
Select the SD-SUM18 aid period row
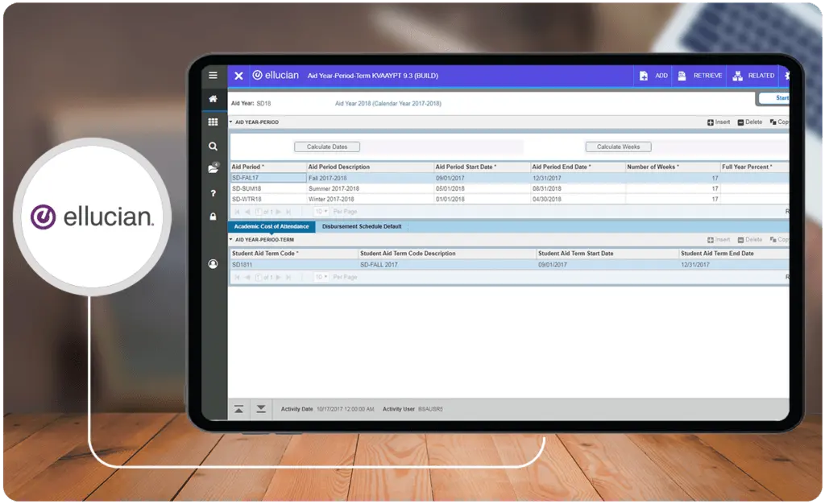(509, 188)
